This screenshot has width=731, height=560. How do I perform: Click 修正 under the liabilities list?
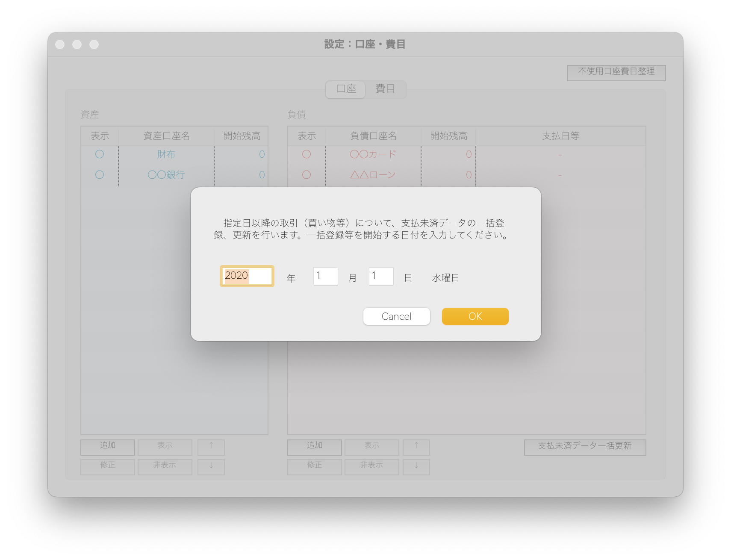coord(315,467)
